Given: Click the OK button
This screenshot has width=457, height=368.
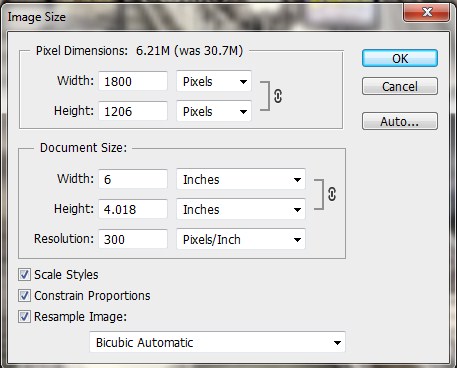Looking at the screenshot, I should (400, 58).
